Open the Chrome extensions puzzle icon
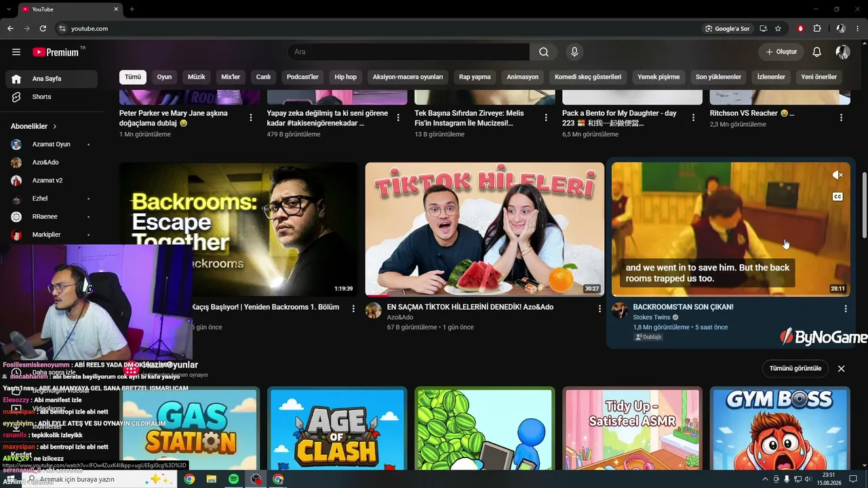The height and width of the screenshot is (488, 868). (817, 28)
